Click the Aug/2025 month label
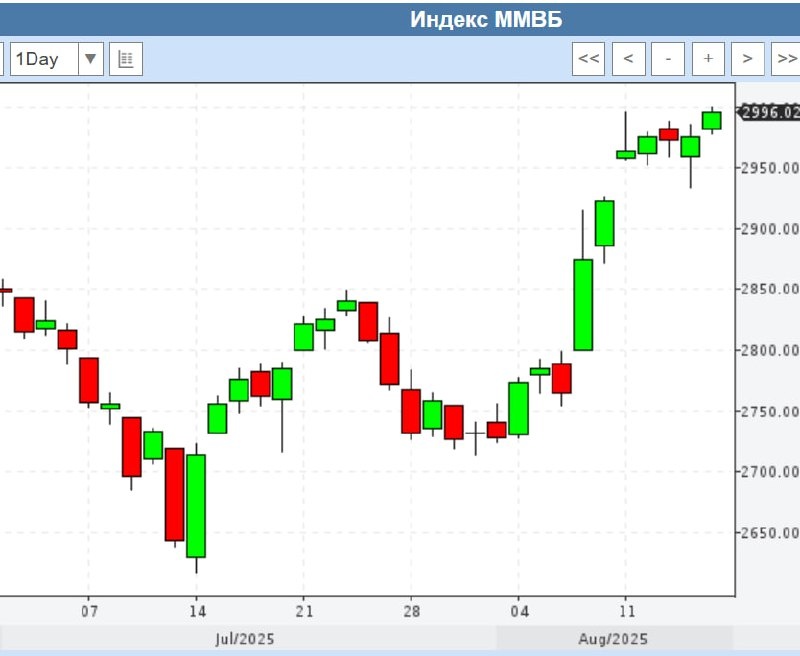The image size is (800, 656). tap(613, 639)
